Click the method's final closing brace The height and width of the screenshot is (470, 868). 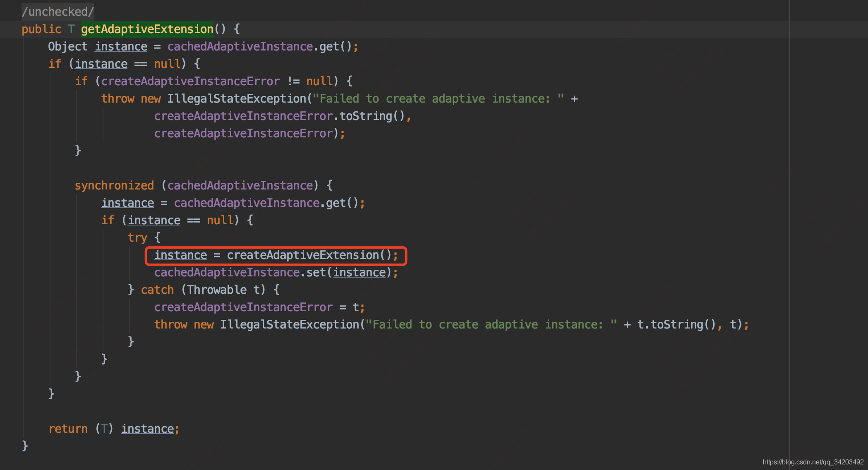pos(25,446)
